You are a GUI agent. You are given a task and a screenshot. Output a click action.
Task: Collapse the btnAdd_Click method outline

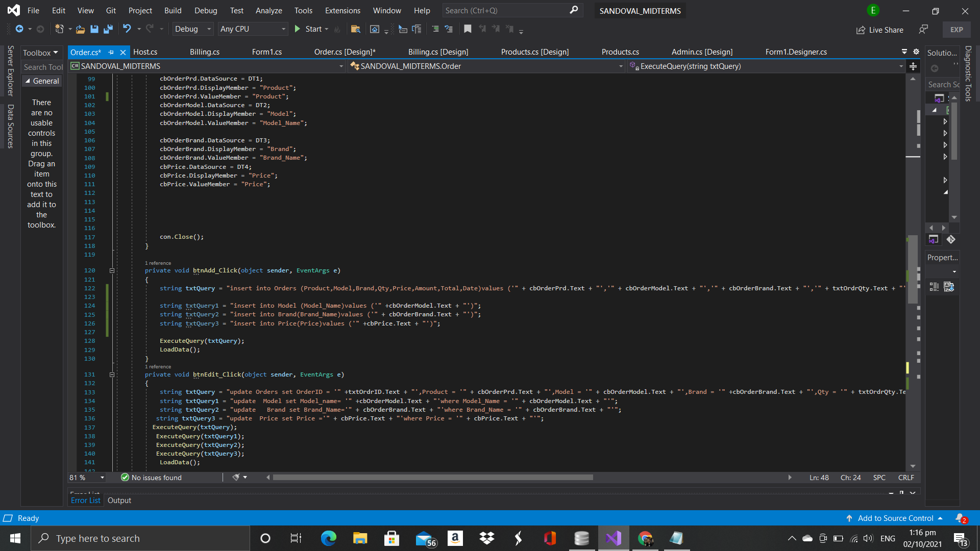tap(112, 271)
